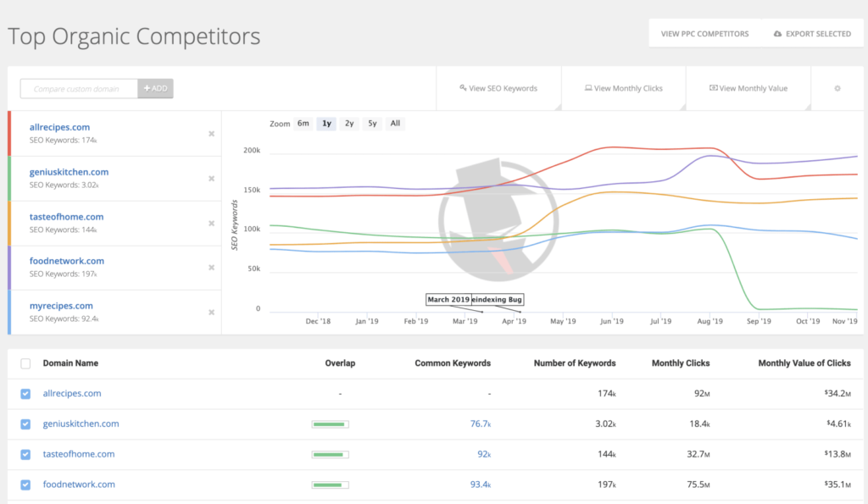The image size is (868, 504).
Task: Check the select-all checkbox beside Domain Name
Action: click(x=25, y=363)
